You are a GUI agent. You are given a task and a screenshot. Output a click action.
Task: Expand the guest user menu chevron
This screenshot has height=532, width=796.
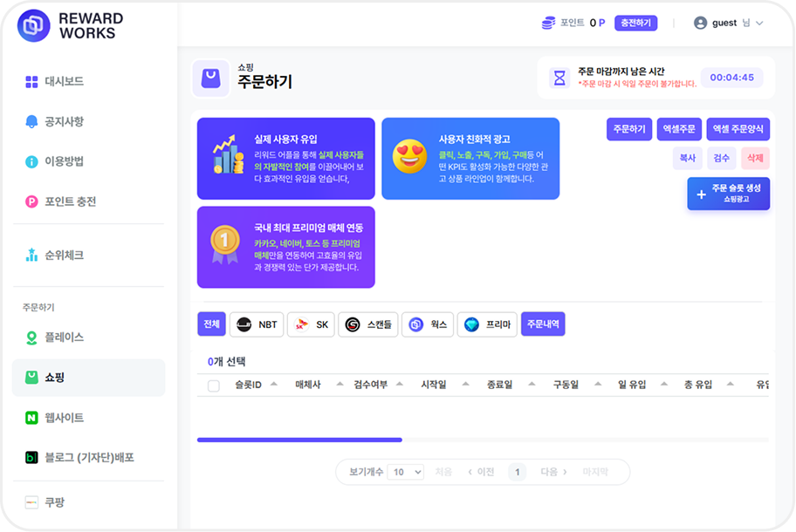pyautogui.click(x=759, y=24)
